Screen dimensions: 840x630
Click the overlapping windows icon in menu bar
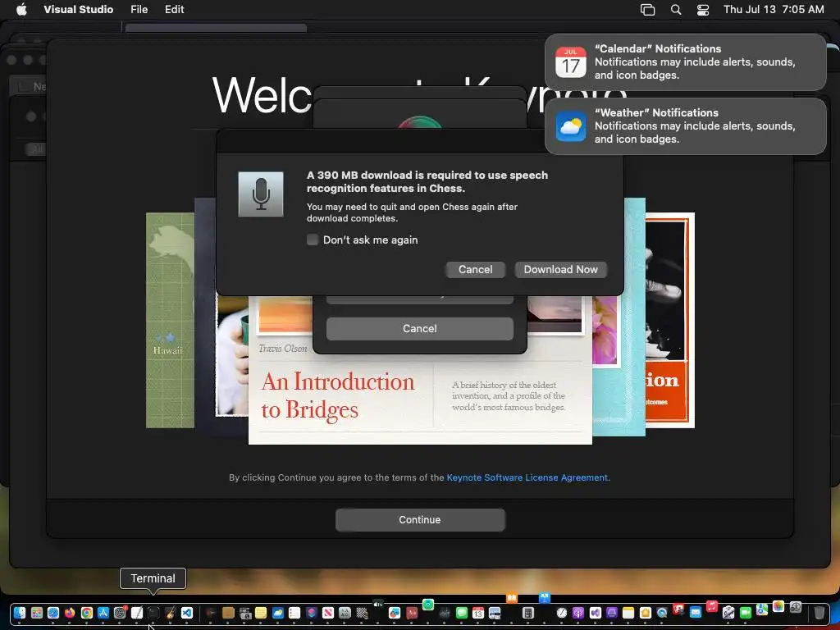[x=647, y=10]
